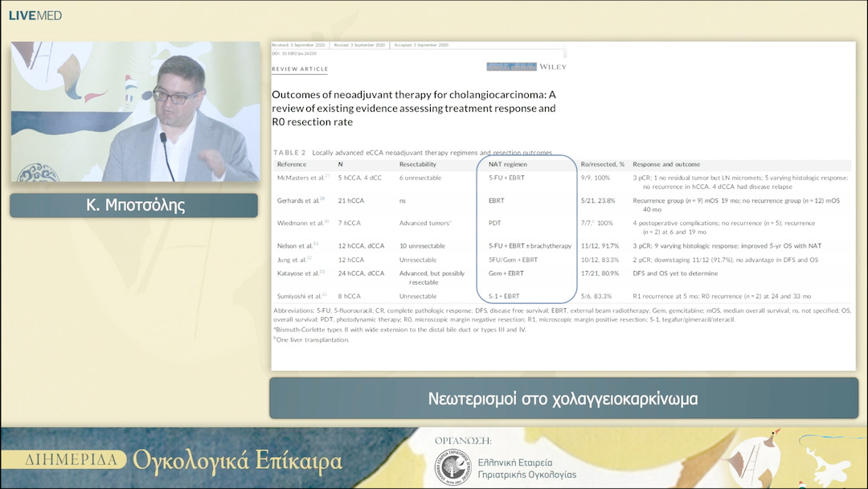Click the 'McMasters et al.' reference cell
868x489 pixels.
tap(303, 178)
